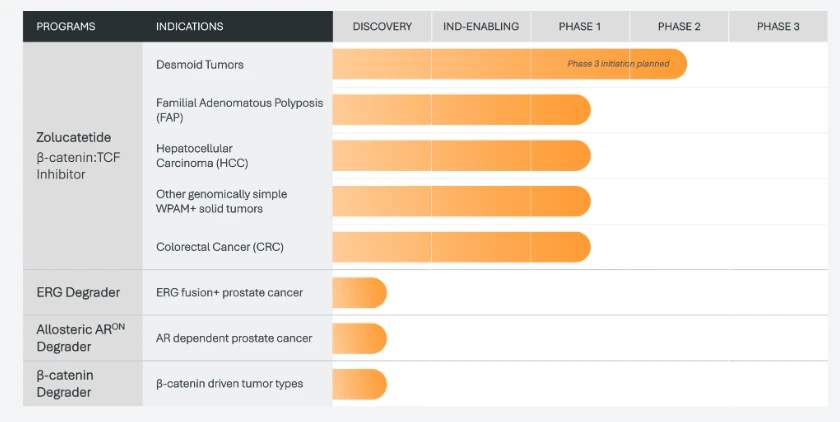The image size is (840, 422).
Task: Click ERG fusion+ prostate cancer discovery bar
Action: [359, 293]
